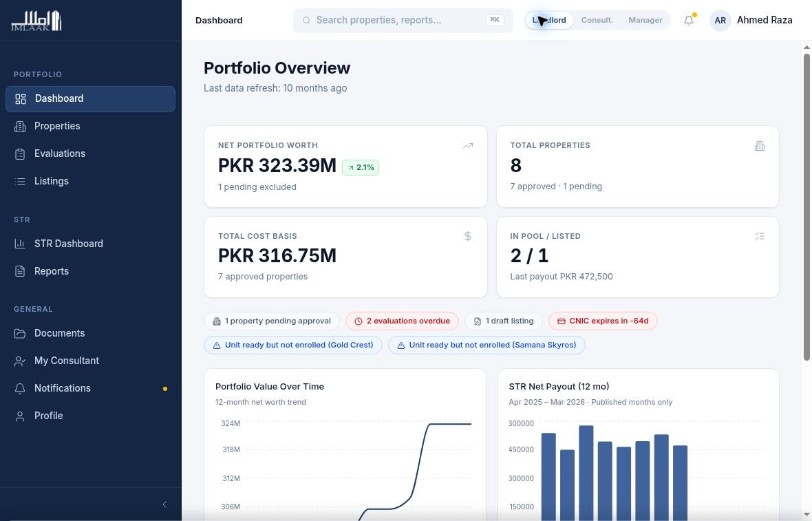This screenshot has height=521, width=812.
Task: Click 'Last data refresh: 10 months ago'
Action: pos(275,88)
